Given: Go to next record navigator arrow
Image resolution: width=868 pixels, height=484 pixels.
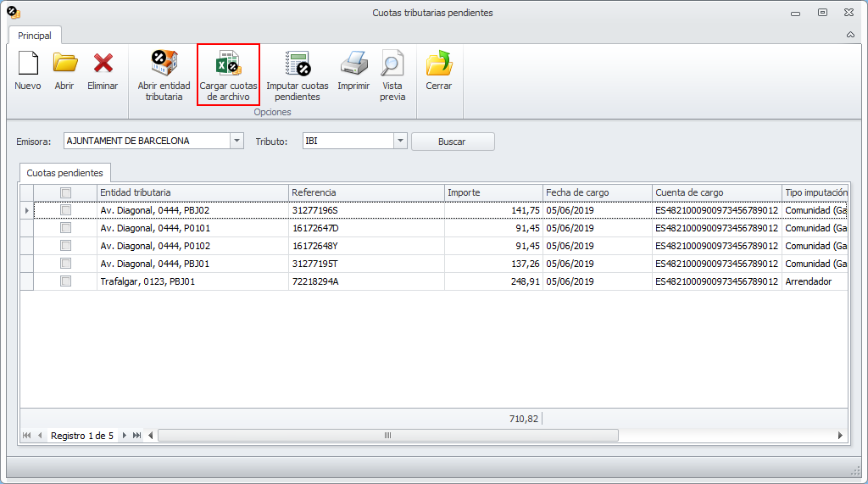Looking at the screenshot, I should point(124,436).
